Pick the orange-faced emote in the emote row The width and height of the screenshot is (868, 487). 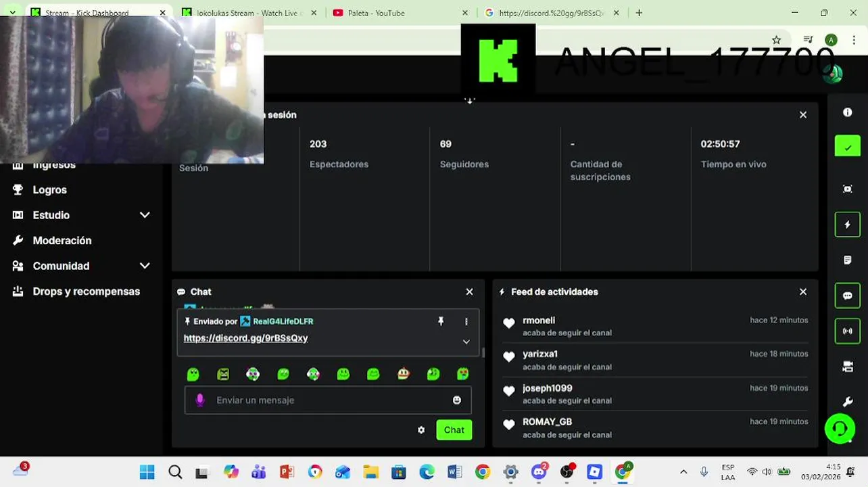(404, 374)
